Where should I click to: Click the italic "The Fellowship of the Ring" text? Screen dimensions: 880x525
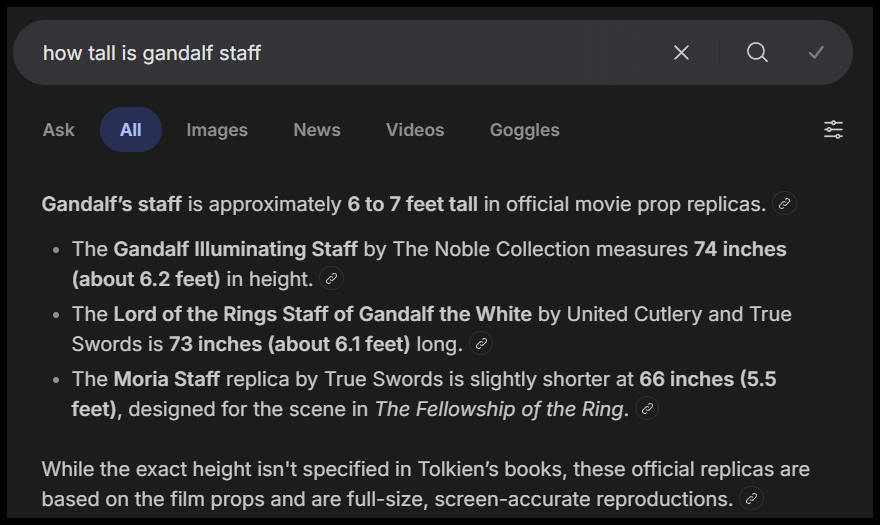(x=499, y=409)
